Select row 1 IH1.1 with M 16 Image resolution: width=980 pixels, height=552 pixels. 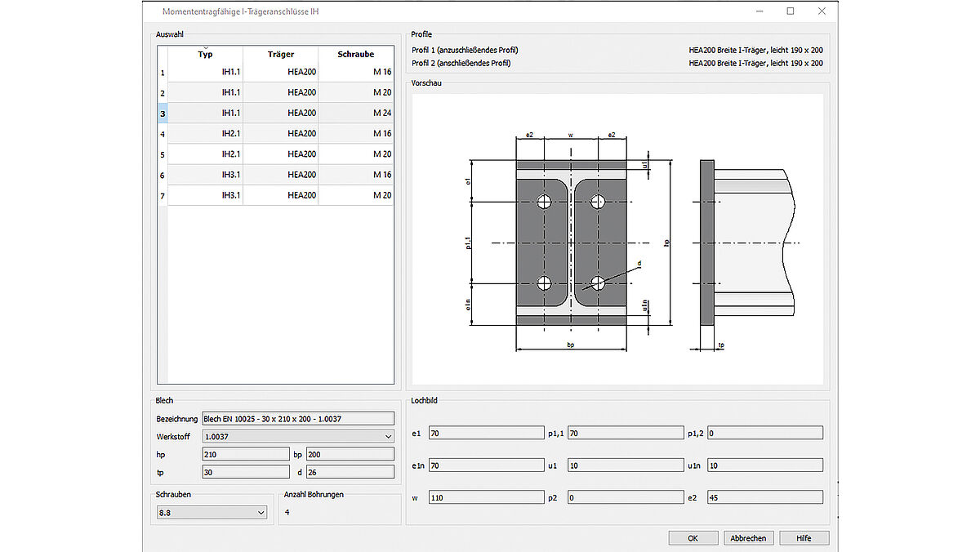(280, 72)
